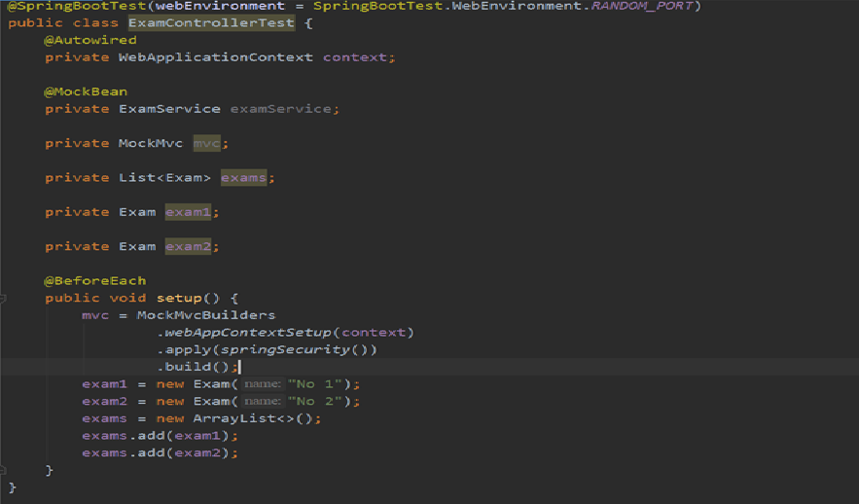Click the @MockBean annotation
Screen dimensions: 859x504
click(86, 91)
